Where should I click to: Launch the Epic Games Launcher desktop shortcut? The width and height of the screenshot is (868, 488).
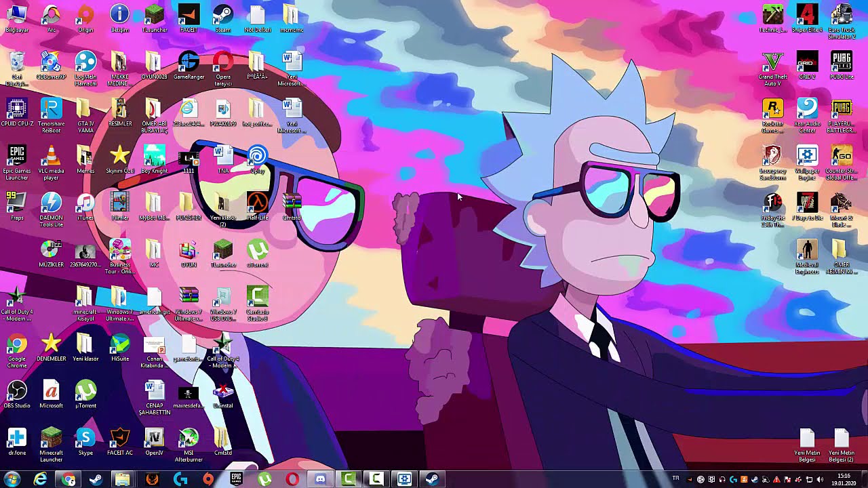[16, 163]
